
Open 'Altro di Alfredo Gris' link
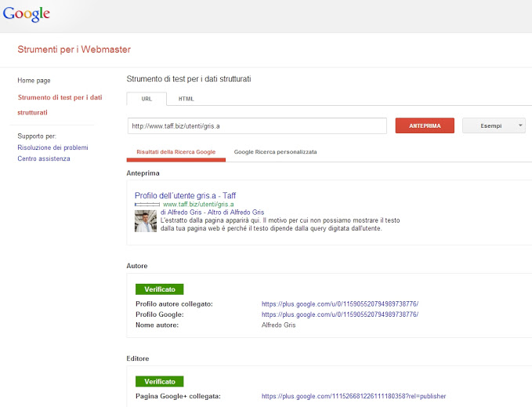pos(236,213)
